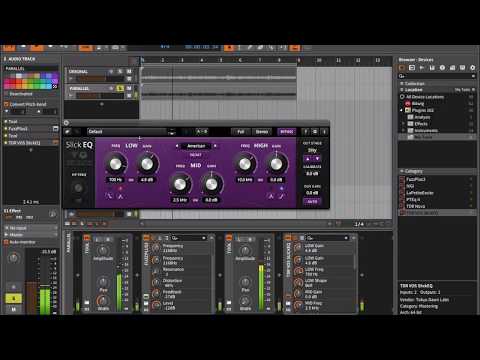Select the high band bell shape icon

[271, 196]
